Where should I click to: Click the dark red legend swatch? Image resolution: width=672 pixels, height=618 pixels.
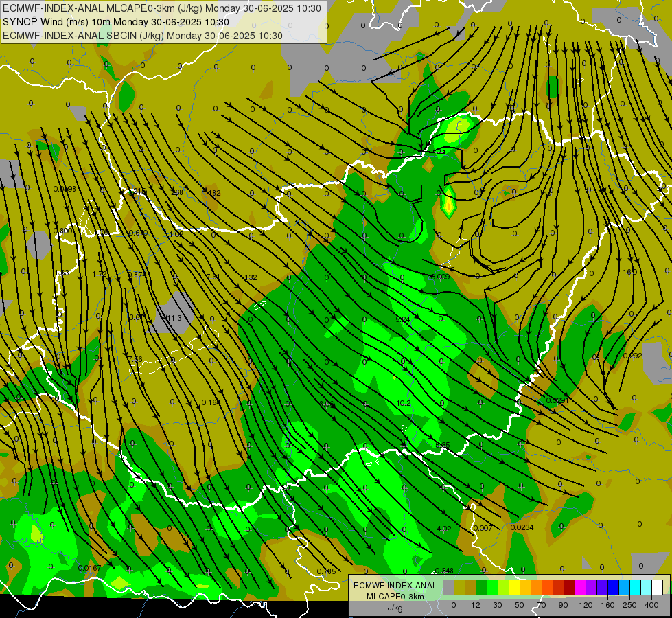(x=570, y=587)
